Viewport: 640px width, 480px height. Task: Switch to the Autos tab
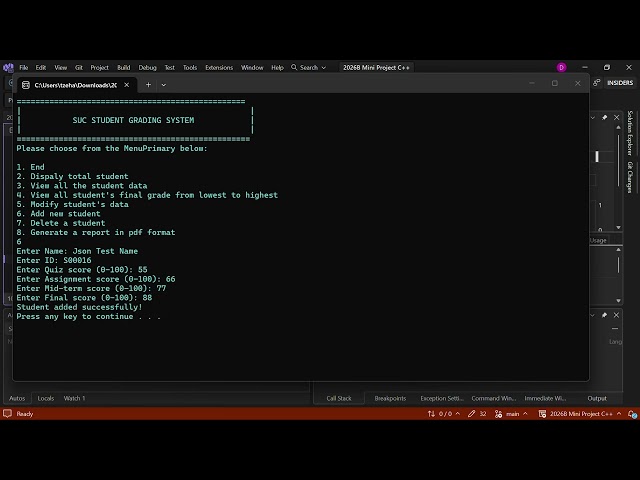click(17, 398)
